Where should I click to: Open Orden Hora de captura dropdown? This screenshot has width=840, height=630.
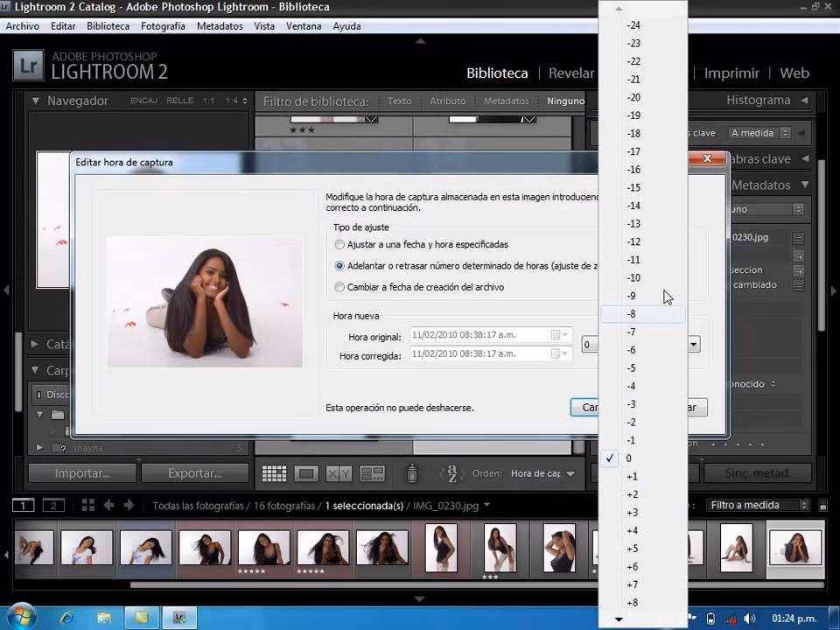(542, 473)
